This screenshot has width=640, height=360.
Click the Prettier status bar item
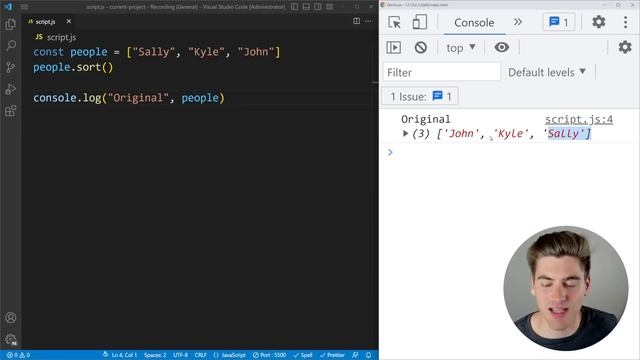click(x=332, y=355)
